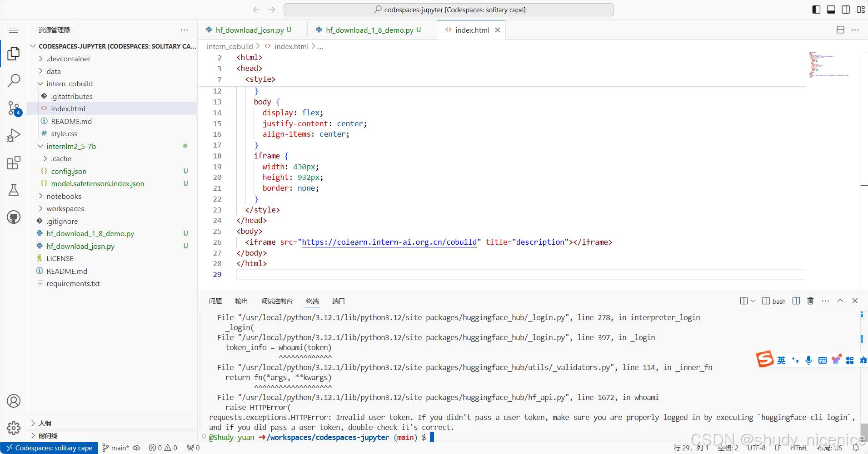Open model.safetensors.index.json file

click(x=112, y=183)
